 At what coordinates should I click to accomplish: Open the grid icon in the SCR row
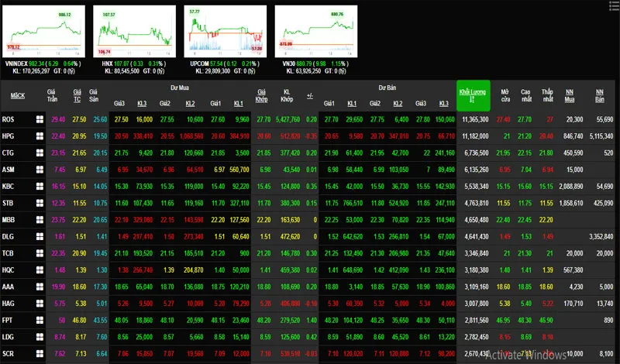(x=40, y=354)
